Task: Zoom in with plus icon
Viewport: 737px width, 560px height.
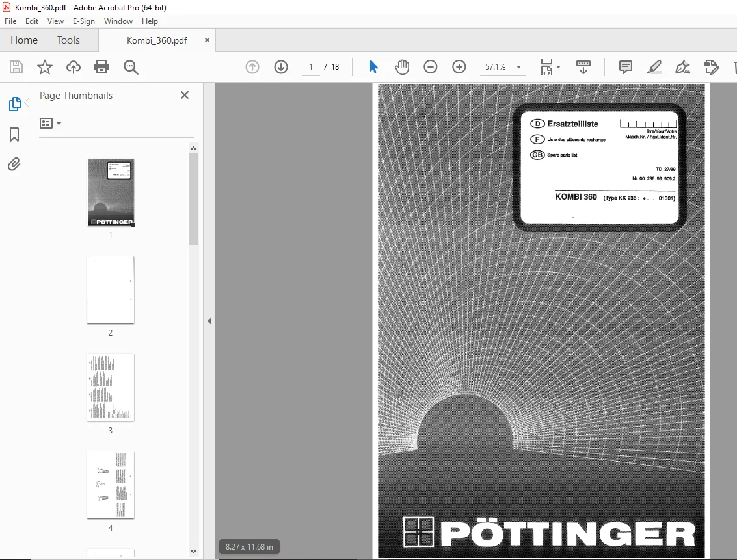Action: point(459,67)
